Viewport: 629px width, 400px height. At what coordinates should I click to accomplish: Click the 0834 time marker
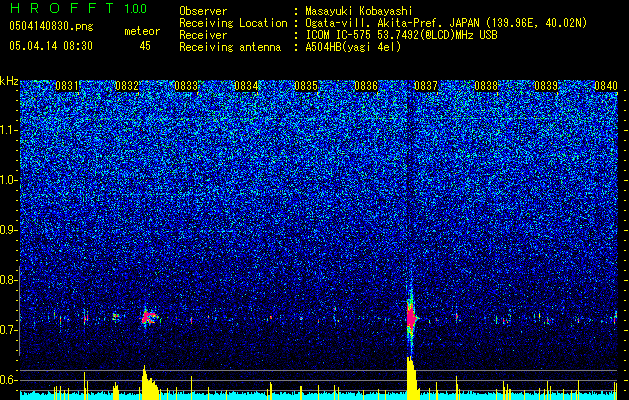point(246,86)
